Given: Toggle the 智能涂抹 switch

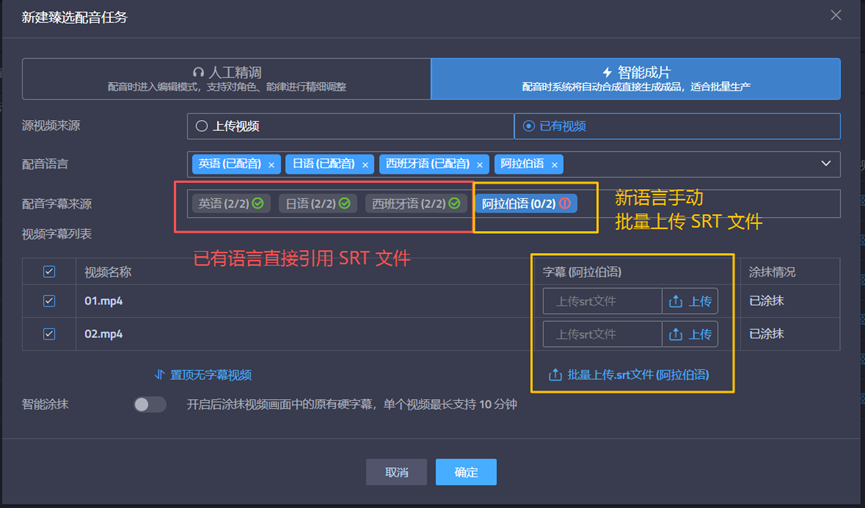Looking at the screenshot, I should pyautogui.click(x=150, y=405).
